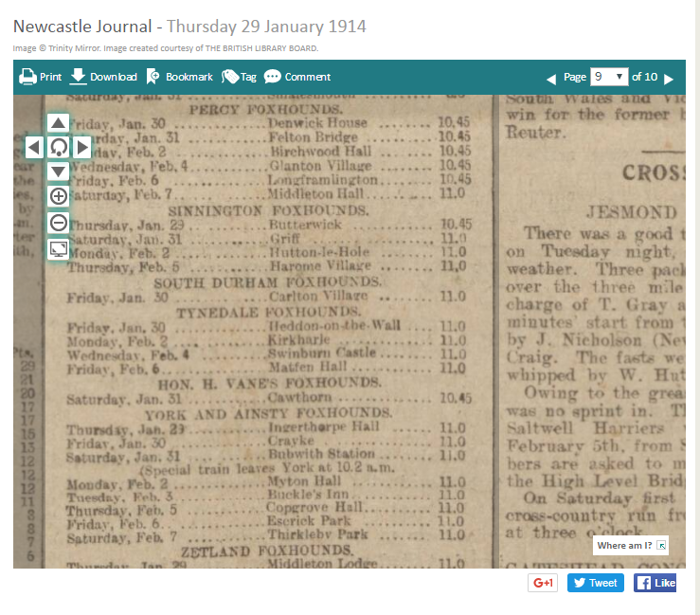Screen dimensions: 700x615
Task: Bookmark this newspaper page
Action: click(x=179, y=77)
